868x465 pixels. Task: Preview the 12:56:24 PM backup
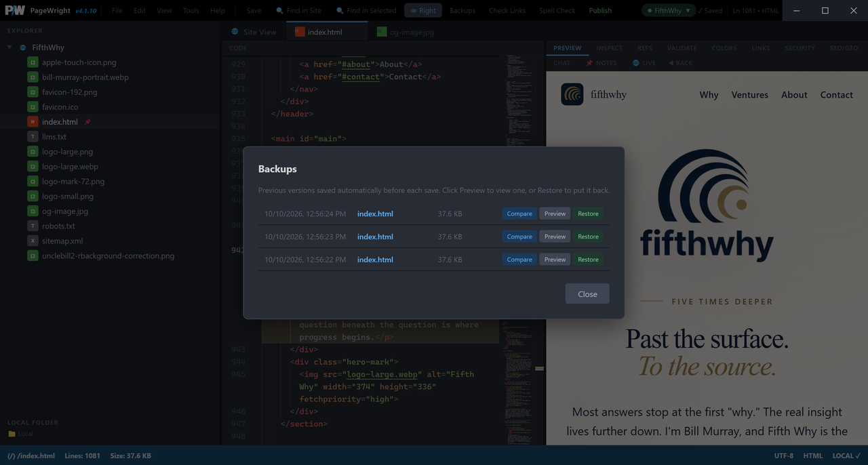[x=555, y=214]
